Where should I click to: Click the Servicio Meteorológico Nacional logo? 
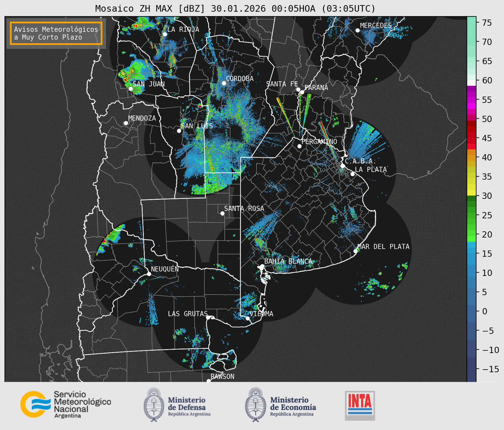(66, 404)
